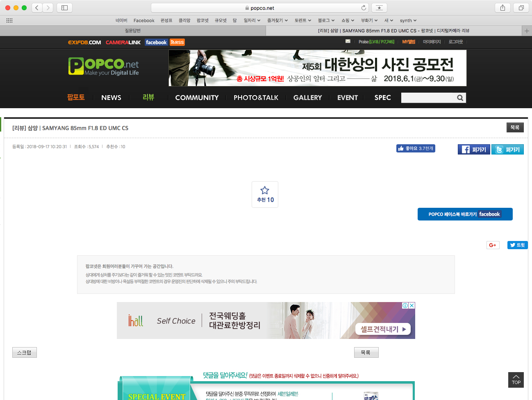Viewport: 532px width, 400px height.
Task: Open the MY앨범 link
Action: tap(409, 42)
